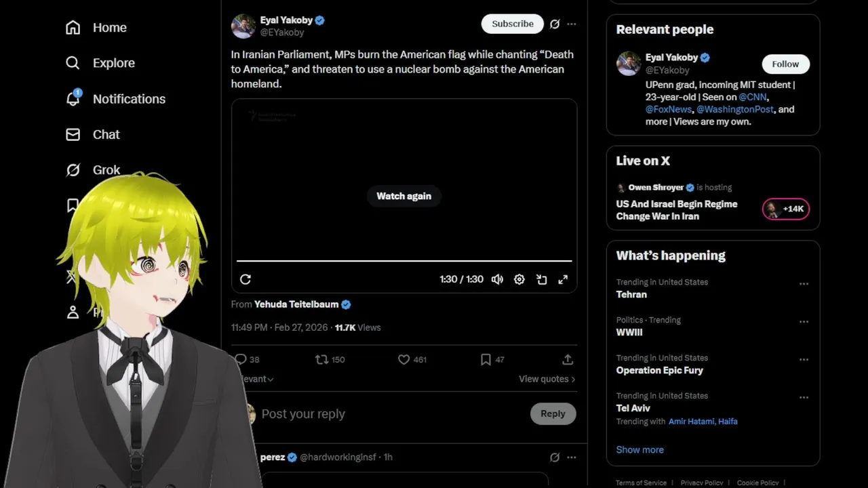
Task: Toggle picture-in-picture for the video
Action: click(x=541, y=279)
